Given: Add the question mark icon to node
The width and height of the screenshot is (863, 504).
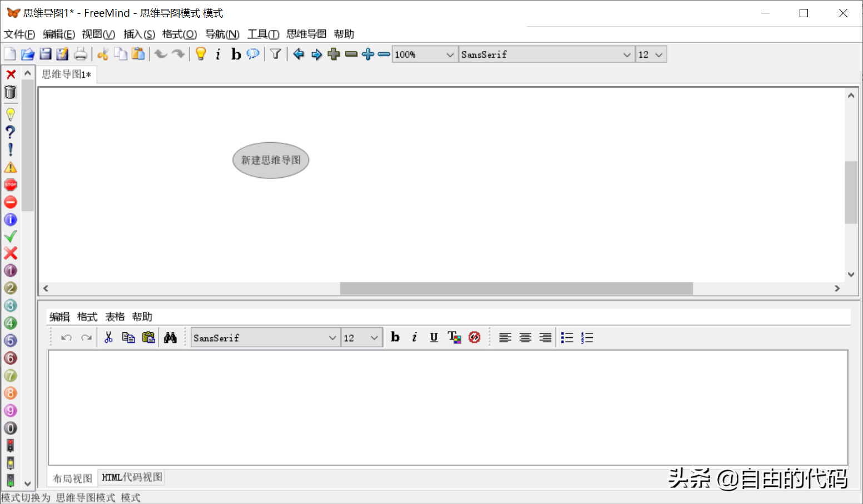Looking at the screenshot, I should coord(11,132).
